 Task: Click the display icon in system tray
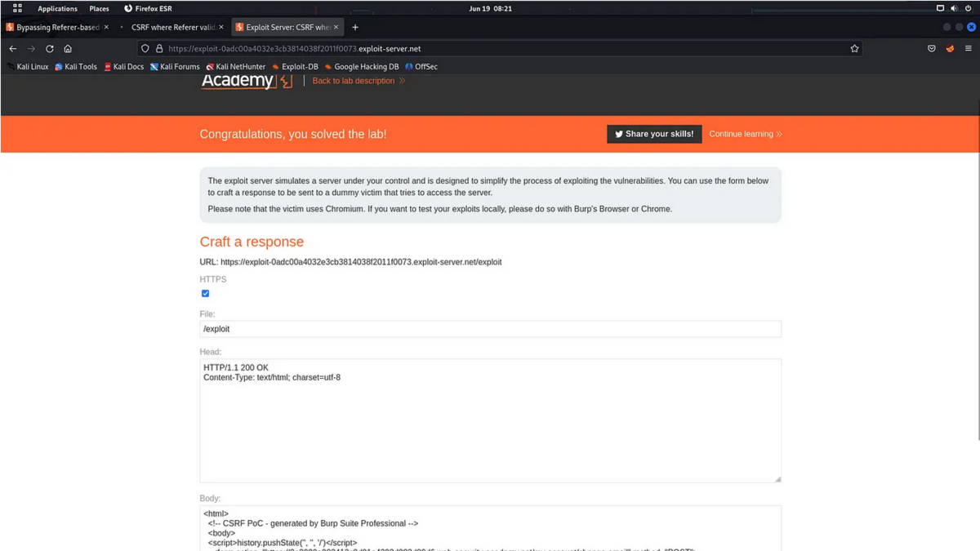(x=940, y=8)
